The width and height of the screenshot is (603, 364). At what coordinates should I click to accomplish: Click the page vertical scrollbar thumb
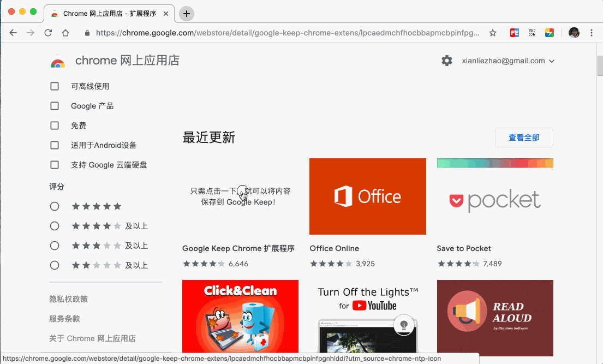600,66
